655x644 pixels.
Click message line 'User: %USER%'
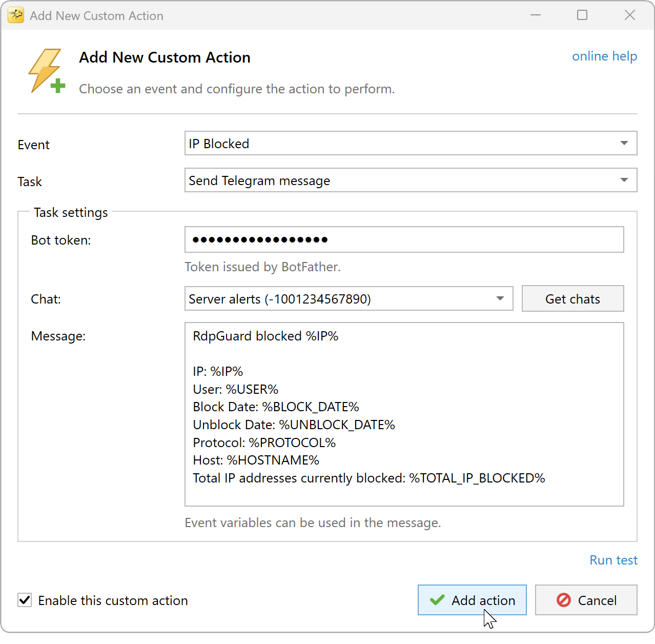pyautogui.click(x=235, y=389)
